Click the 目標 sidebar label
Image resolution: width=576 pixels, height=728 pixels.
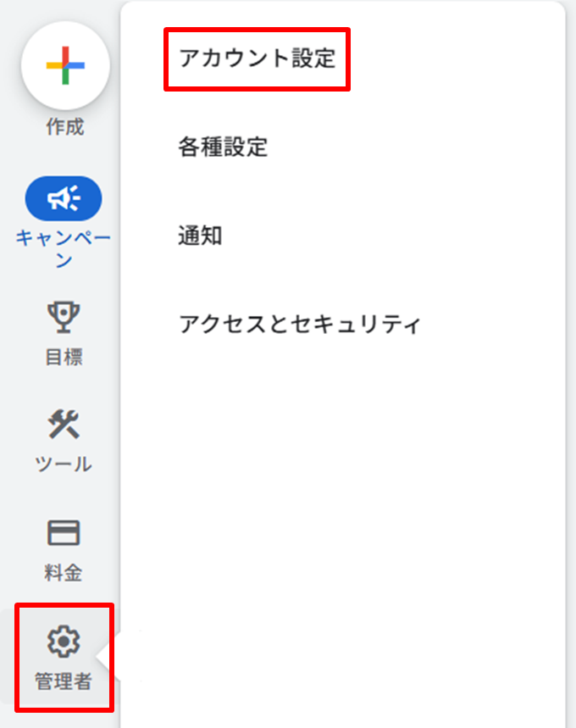[64, 357]
